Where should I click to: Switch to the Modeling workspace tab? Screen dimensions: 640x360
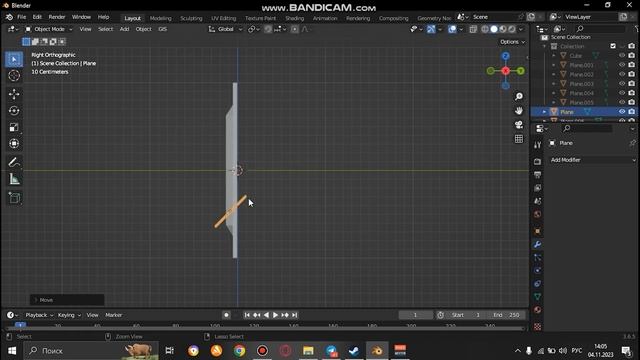(x=160, y=18)
